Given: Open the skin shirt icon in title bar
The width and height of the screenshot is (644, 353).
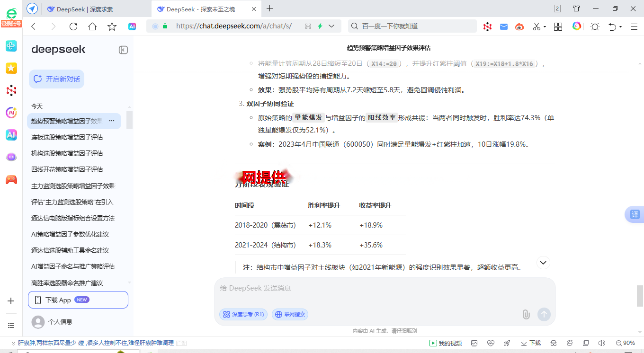Looking at the screenshot, I should pyautogui.click(x=576, y=9).
